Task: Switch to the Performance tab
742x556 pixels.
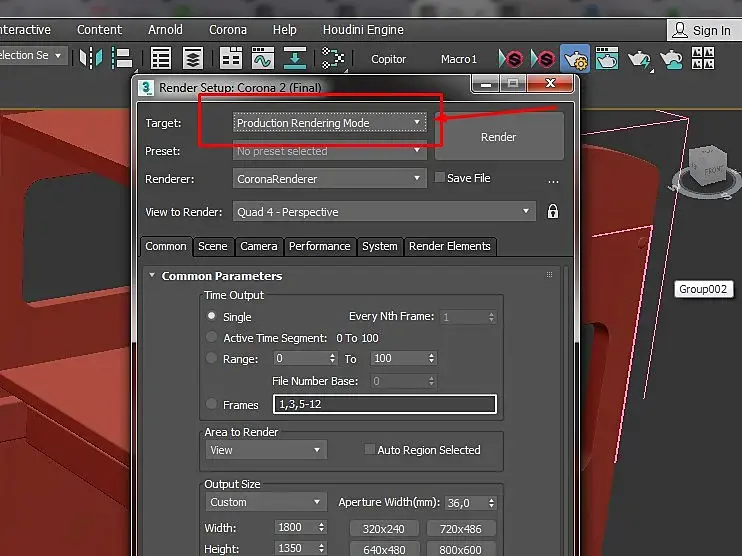Action: tap(319, 247)
